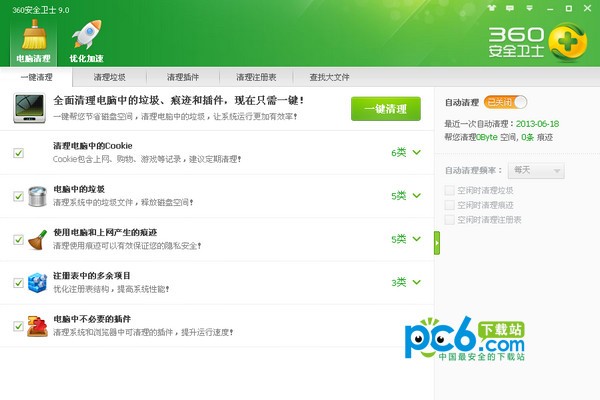The image size is (600, 400).
Task: Switch to the 清理注册表 tab
Action: (256, 77)
